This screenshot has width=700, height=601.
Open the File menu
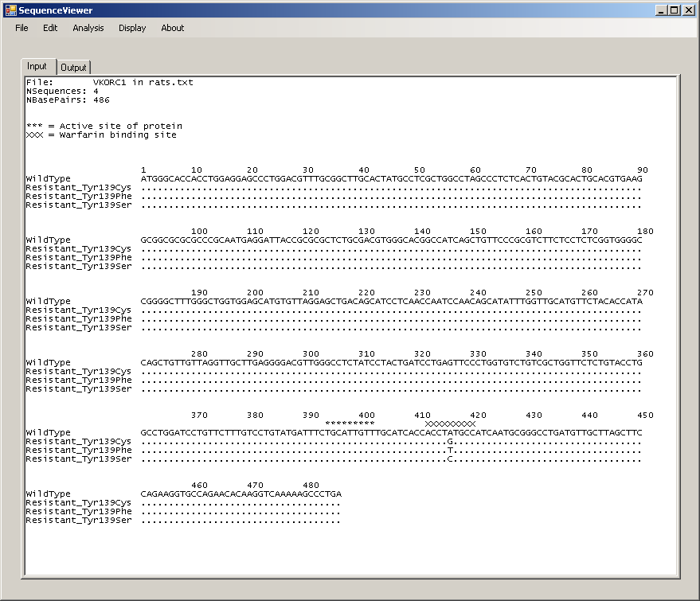point(22,28)
